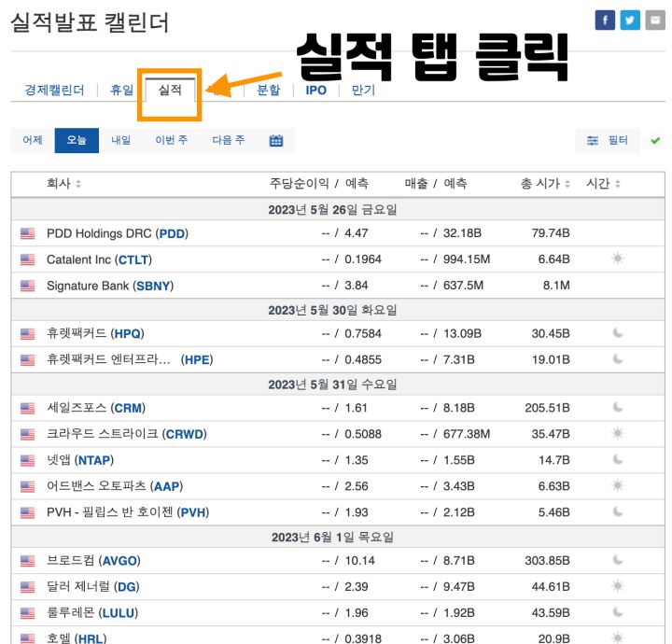This screenshot has width=672, height=644.
Task: Click the 677.38M revenue forecast value
Action: pos(467,434)
